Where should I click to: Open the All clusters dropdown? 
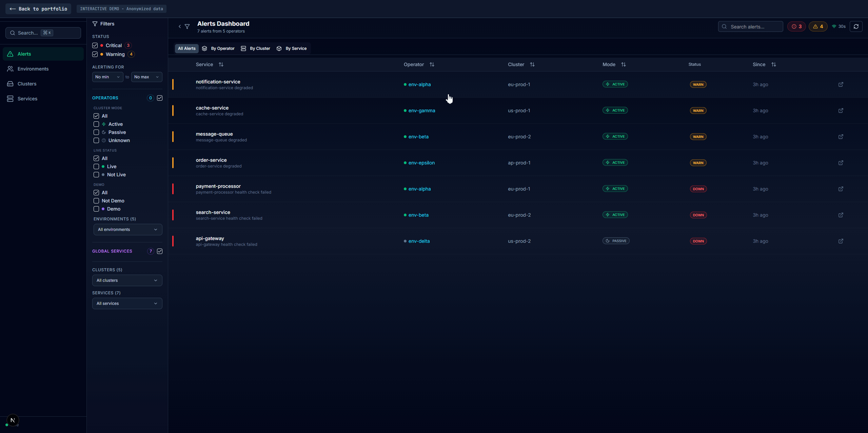(x=127, y=280)
